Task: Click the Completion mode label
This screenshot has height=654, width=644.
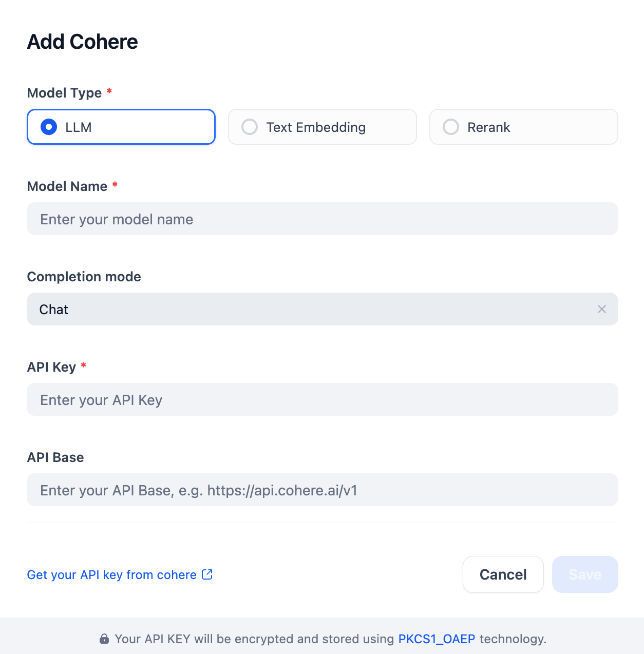Action: tap(84, 277)
